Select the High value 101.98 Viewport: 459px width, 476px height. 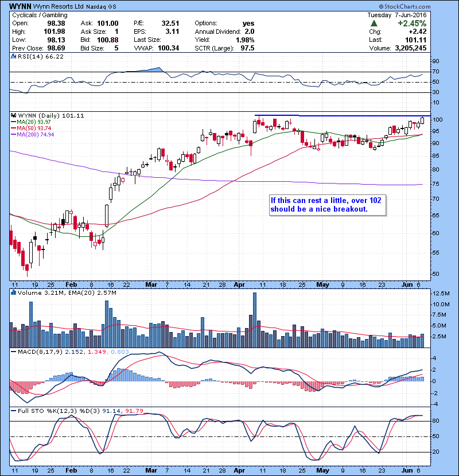coord(55,32)
